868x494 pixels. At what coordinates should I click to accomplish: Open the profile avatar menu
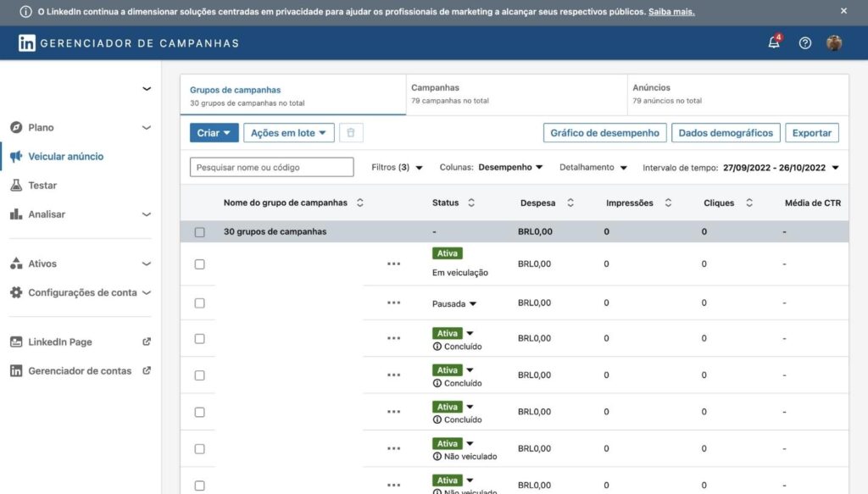coord(834,43)
